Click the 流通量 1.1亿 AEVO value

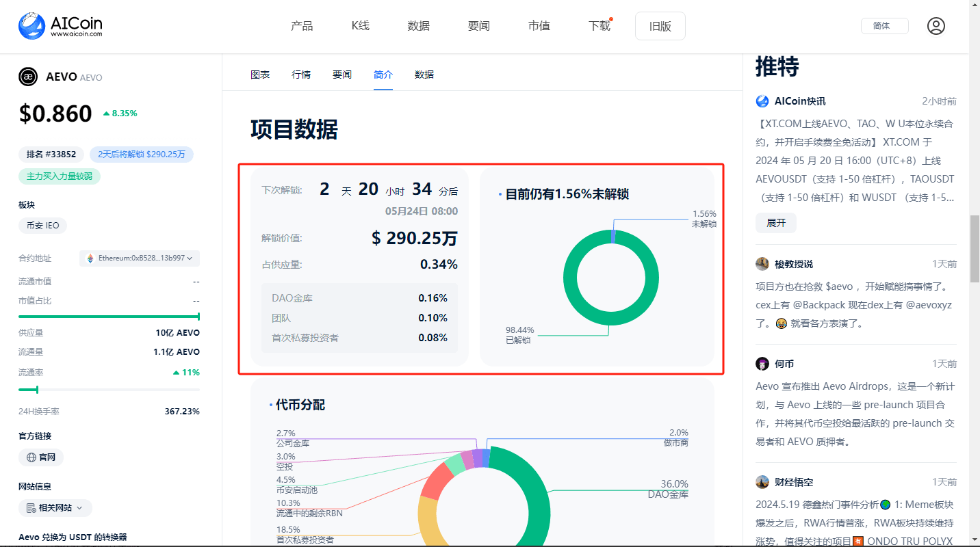pos(177,352)
